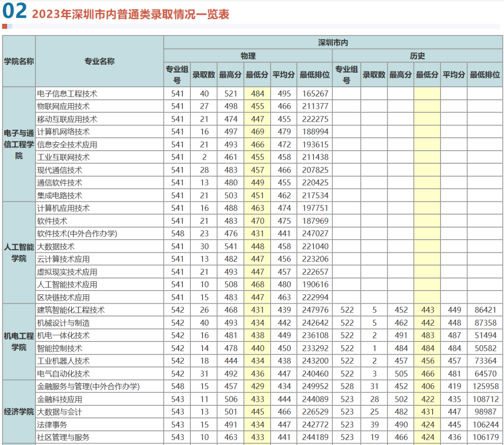This screenshot has width=504, height=445.
Task: Click history lowest rank 64570
Action: (x=485, y=374)
